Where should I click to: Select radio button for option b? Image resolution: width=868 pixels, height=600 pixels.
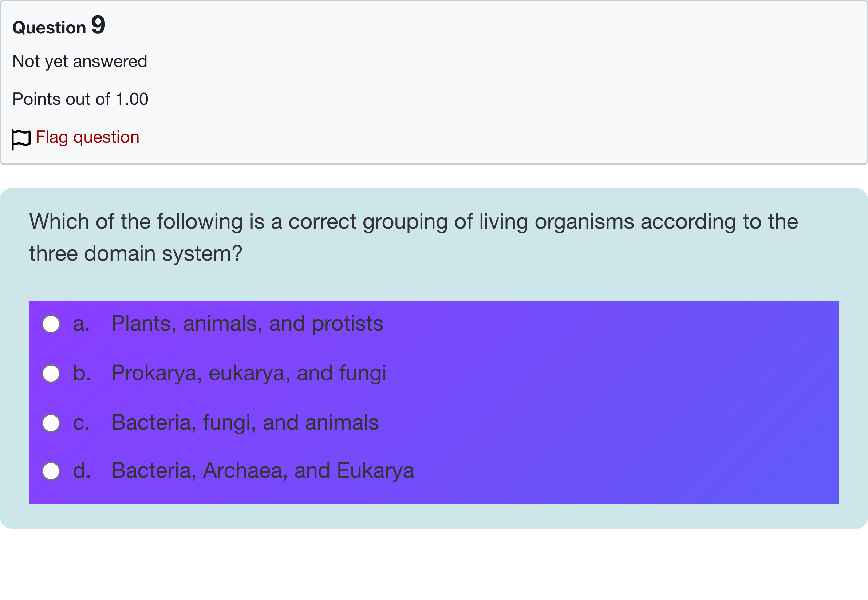pyautogui.click(x=51, y=373)
